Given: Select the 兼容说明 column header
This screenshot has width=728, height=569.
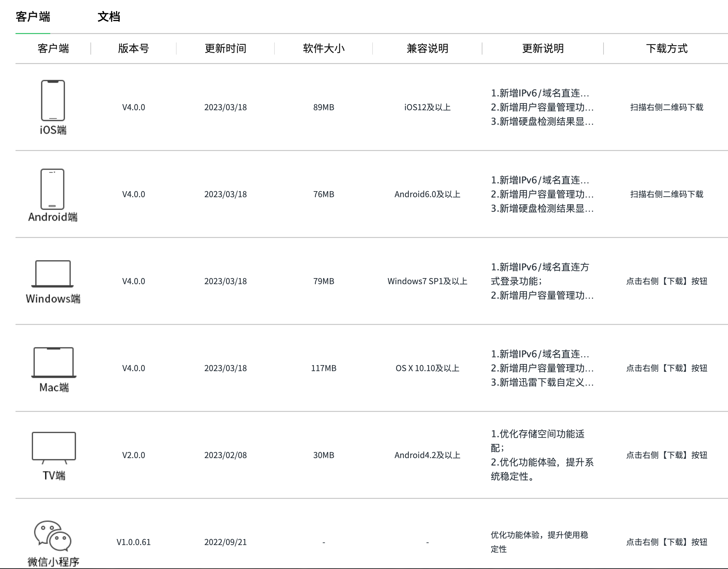Looking at the screenshot, I should (427, 49).
